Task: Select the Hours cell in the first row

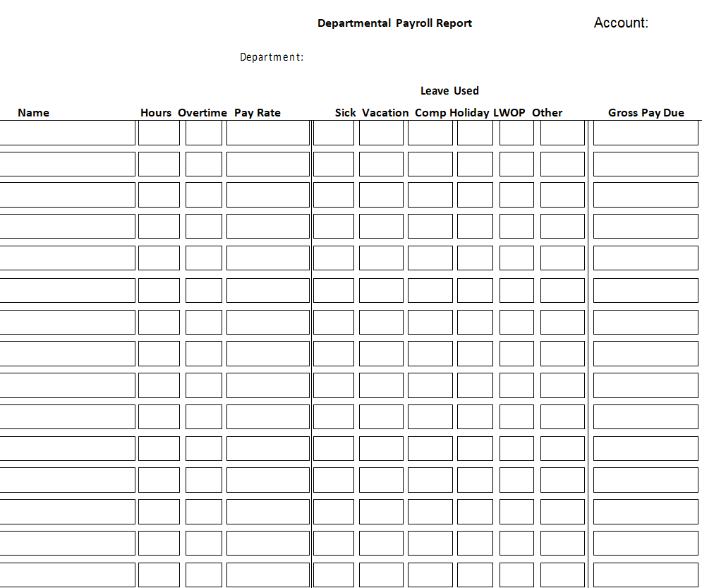Action: click(x=159, y=133)
